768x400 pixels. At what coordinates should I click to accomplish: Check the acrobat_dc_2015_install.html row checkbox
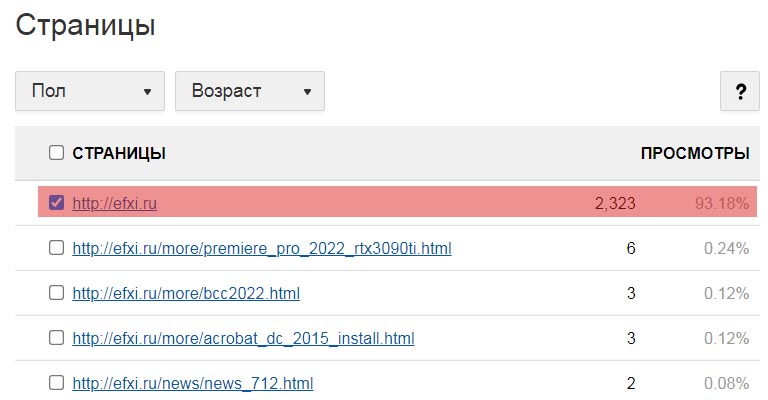pos(56,338)
